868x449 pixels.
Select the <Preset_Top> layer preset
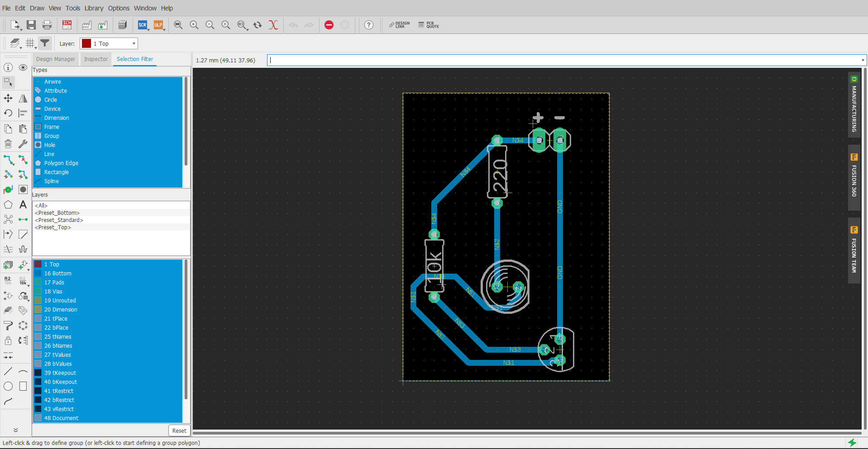tap(111, 227)
